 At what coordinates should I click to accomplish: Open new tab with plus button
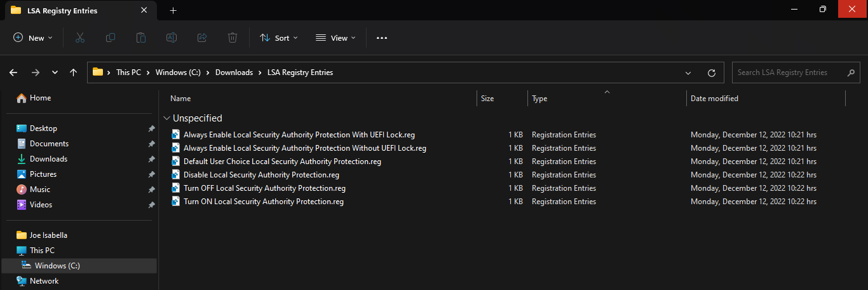(173, 10)
